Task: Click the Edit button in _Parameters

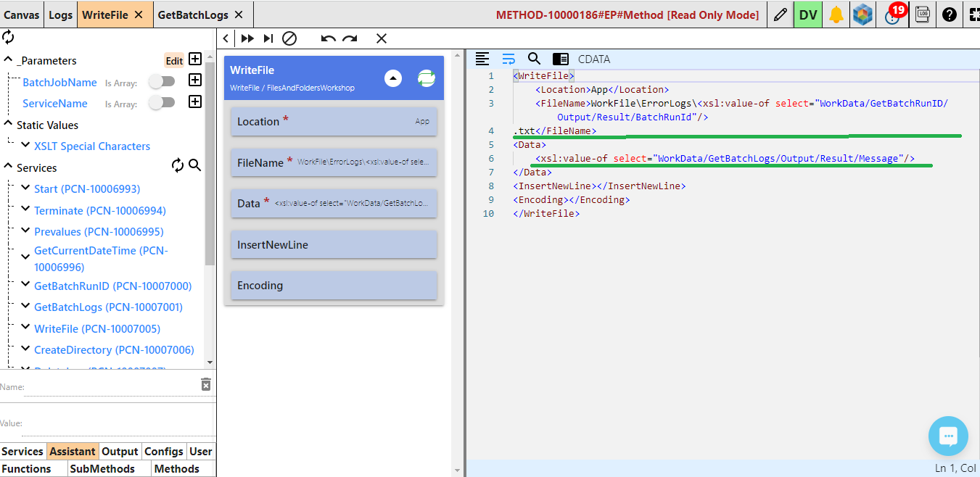Action: tap(174, 61)
